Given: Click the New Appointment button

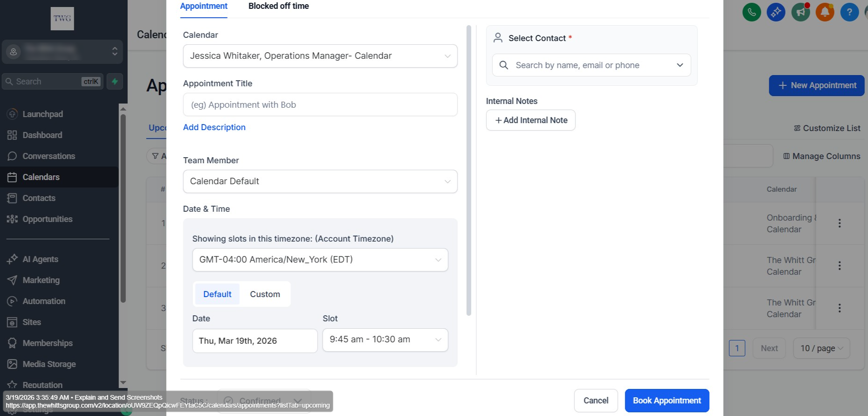Looking at the screenshot, I should [x=817, y=85].
